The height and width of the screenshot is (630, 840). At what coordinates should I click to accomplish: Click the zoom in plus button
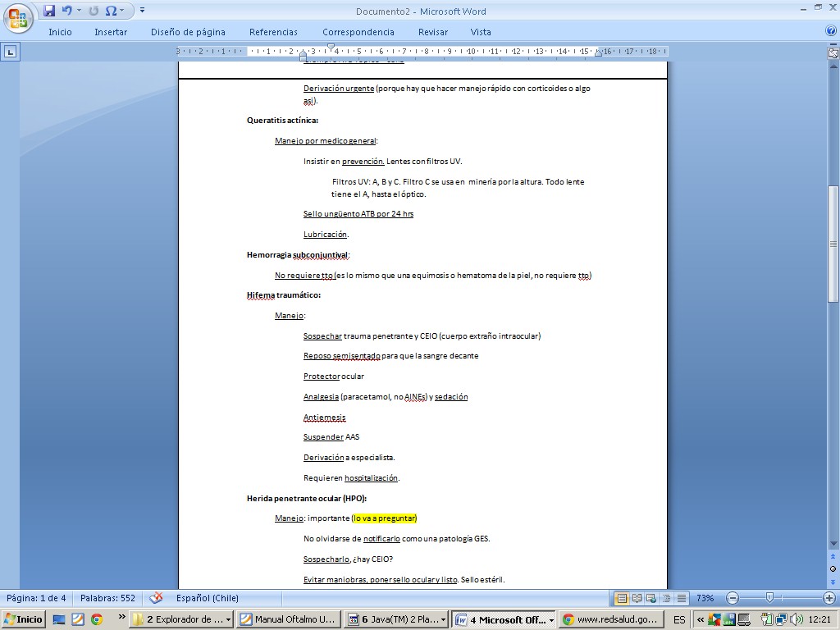point(829,598)
